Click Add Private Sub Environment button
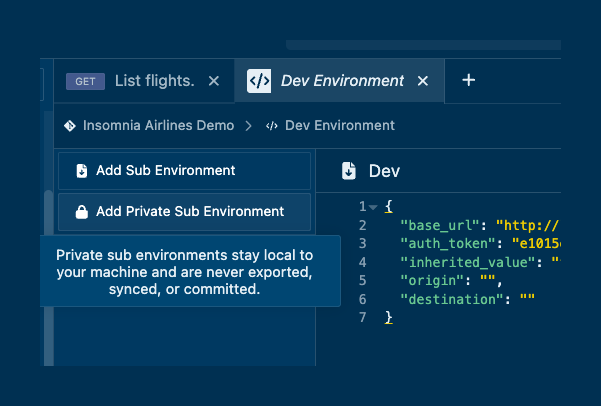601x406 pixels. tap(184, 212)
